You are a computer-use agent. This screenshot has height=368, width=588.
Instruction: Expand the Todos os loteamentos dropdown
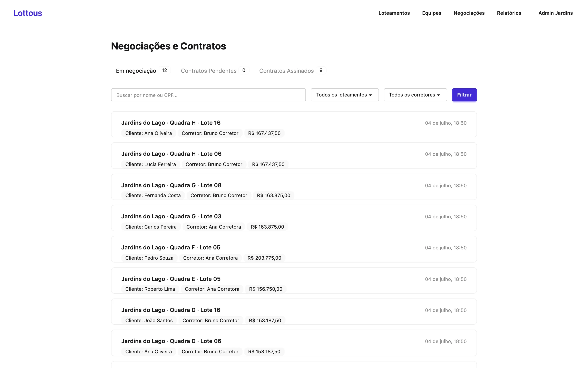tap(345, 95)
